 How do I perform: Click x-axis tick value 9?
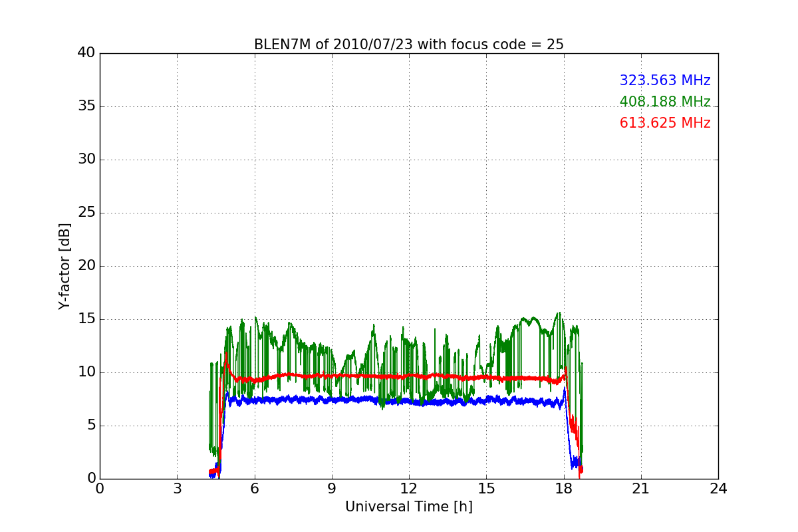pos(332,489)
